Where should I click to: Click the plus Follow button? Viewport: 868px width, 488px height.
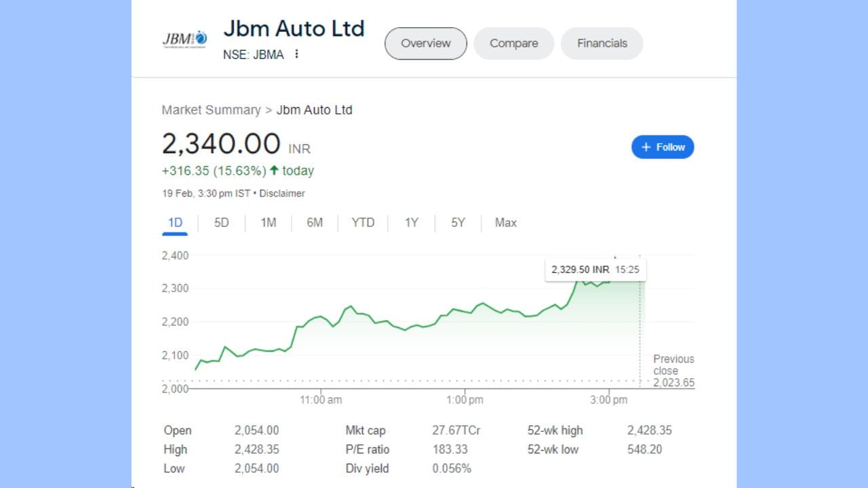(663, 147)
